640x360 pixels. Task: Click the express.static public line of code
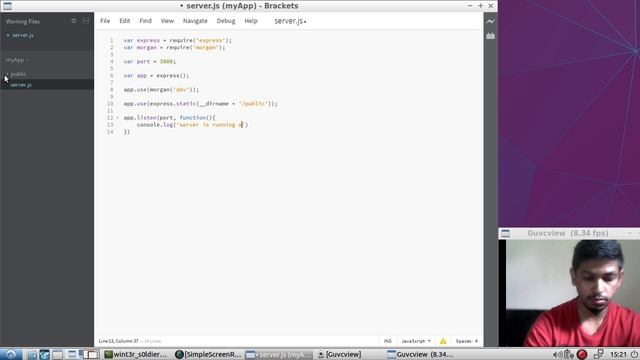pyautogui.click(x=200, y=104)
